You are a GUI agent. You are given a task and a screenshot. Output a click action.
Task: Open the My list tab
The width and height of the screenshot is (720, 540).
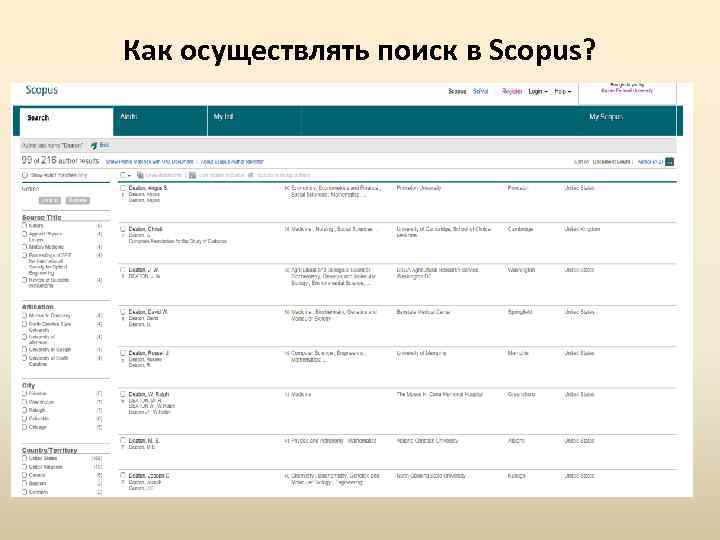[x=254, y=121]
